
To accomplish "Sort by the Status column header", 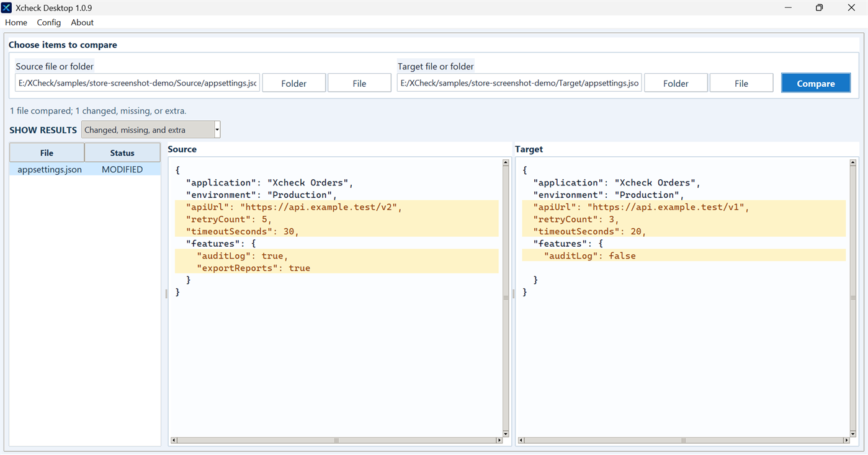I will pos(122,152).
